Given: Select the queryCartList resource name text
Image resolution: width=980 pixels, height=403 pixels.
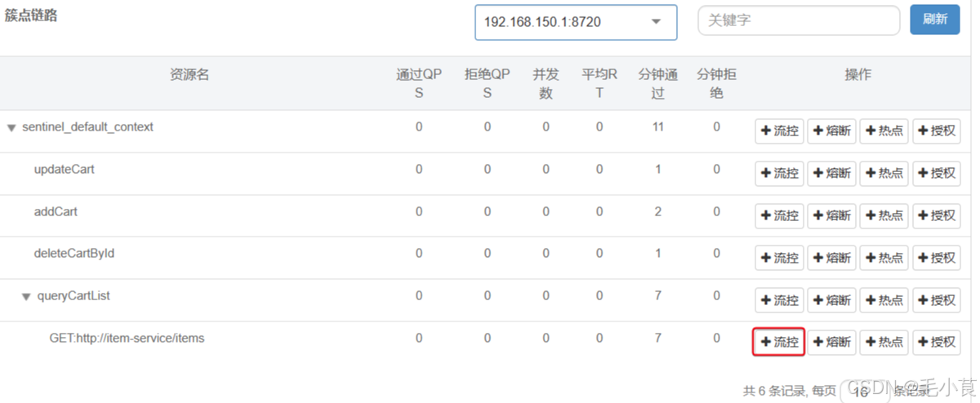Looking at the screenshot, I should point(73,296).
